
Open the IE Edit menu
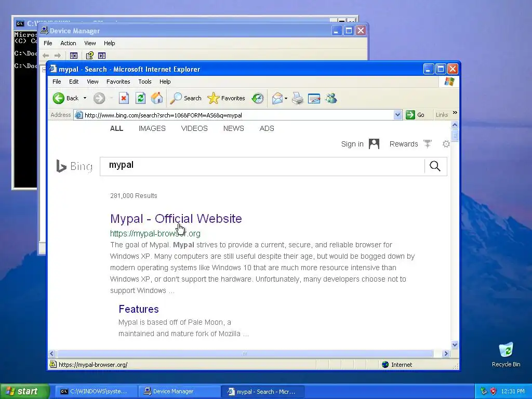[x=74, y=82]
